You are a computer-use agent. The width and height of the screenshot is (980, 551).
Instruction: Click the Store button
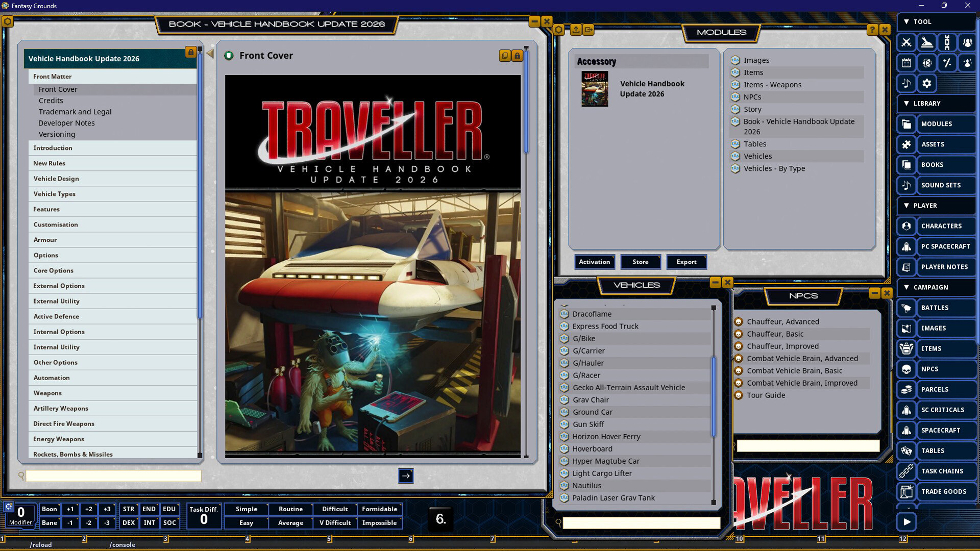(x=641, y=262)
